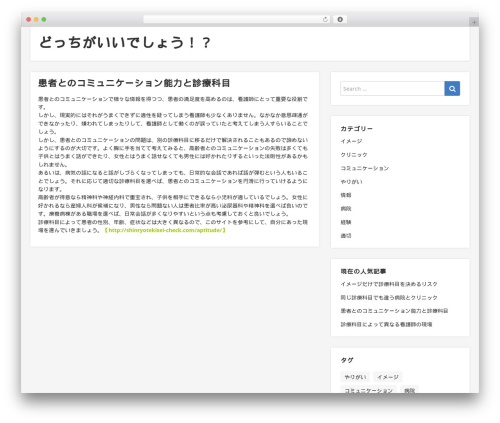Go to the 病院 category link
Viewport: 500px width, 423px height.
346,209
